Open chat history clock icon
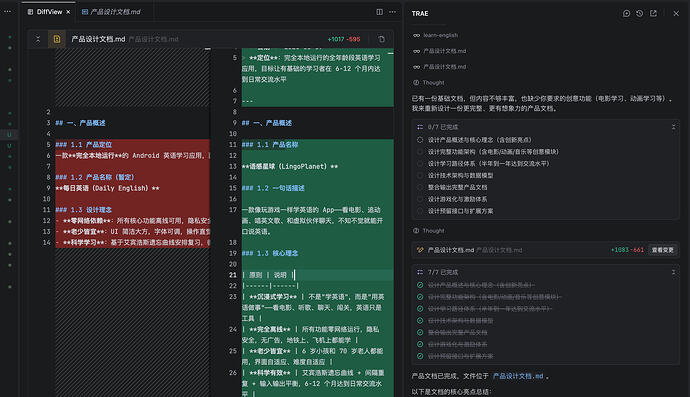Image resolution: width=690 pixels, height=397 pixels. pos(639,14)
